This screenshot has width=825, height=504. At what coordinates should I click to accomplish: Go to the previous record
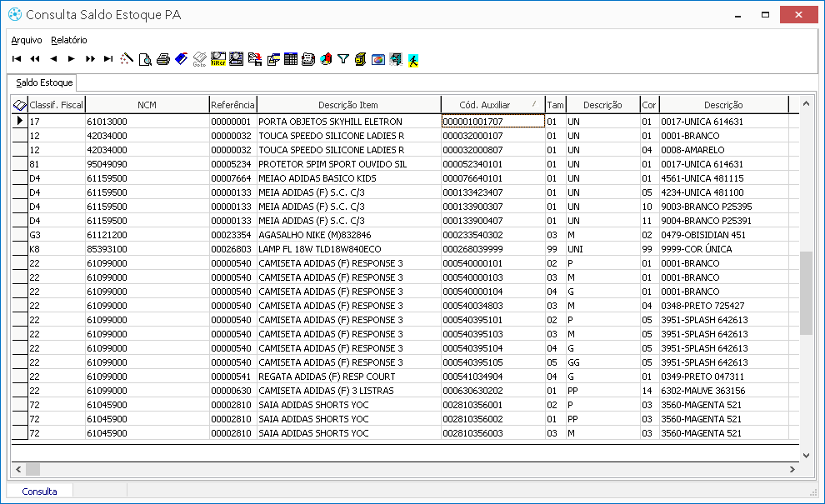click(x=53, y=59)
